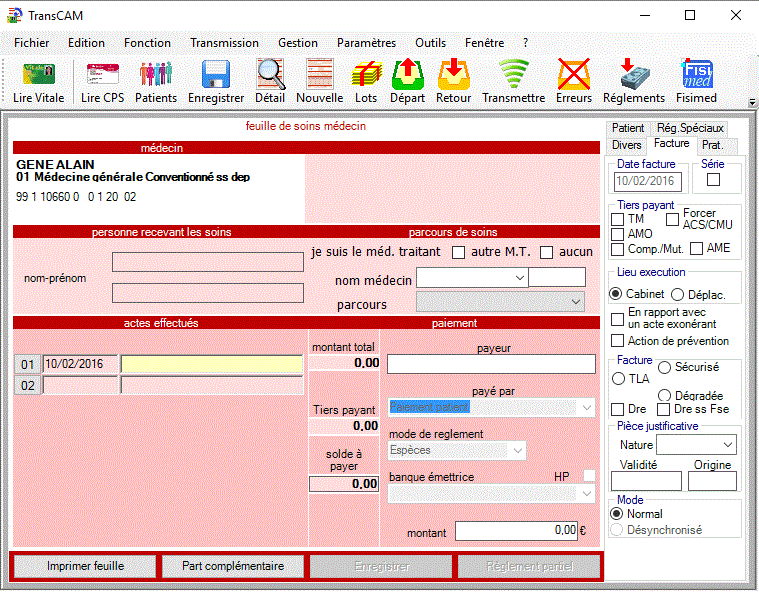Check the 'autre M.T.' box

click(546, 252)
